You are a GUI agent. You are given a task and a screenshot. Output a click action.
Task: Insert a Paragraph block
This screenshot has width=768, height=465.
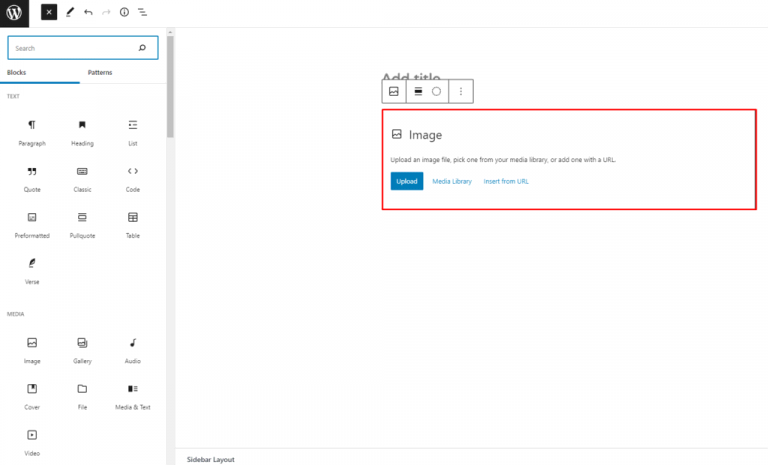tap(32, 133)
